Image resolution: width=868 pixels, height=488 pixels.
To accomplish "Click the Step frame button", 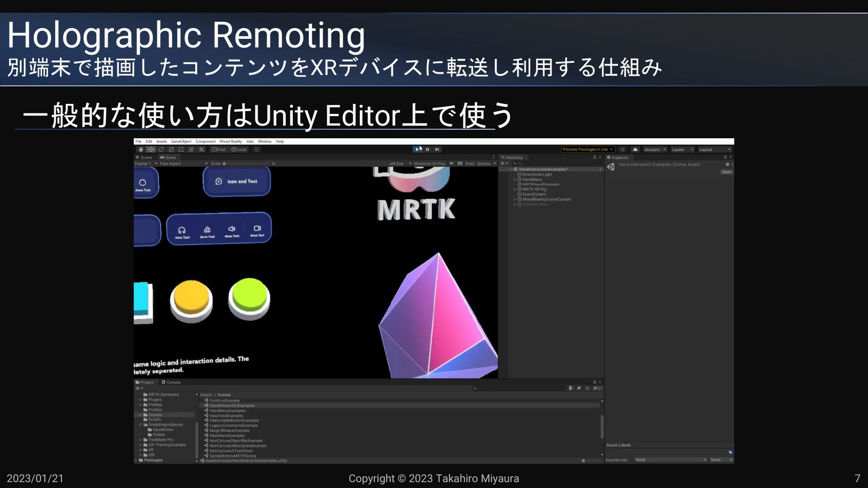I will click(437, 150).
